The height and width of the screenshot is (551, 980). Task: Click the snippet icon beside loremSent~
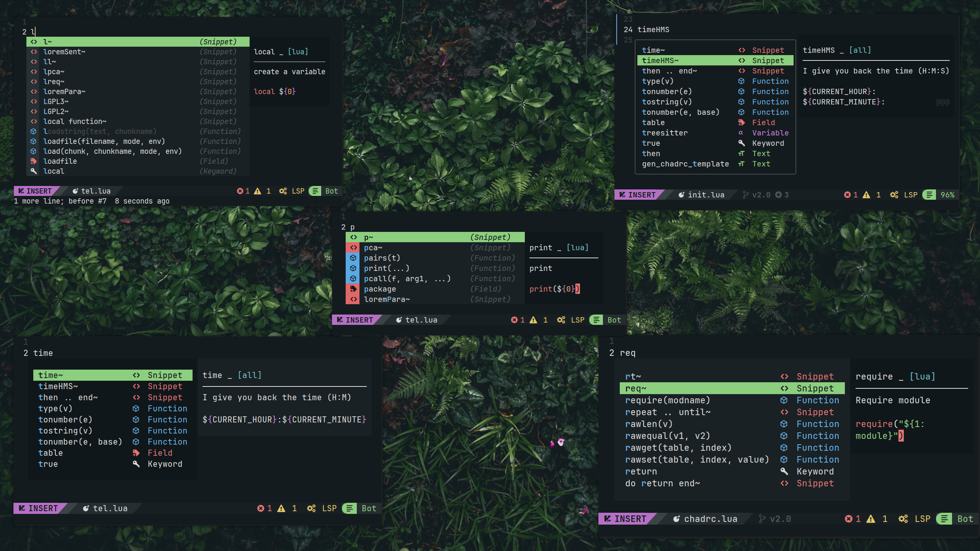pos(34,52)
